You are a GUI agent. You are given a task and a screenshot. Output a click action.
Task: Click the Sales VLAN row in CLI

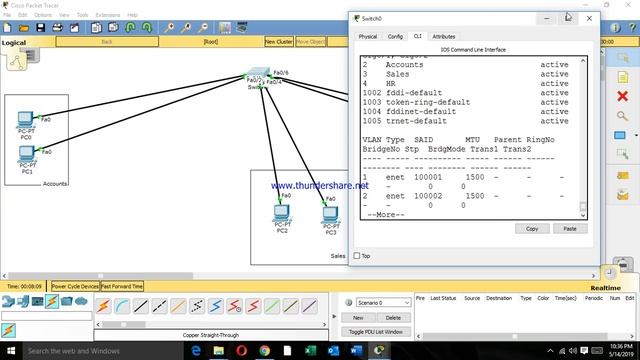pos(465,74)
